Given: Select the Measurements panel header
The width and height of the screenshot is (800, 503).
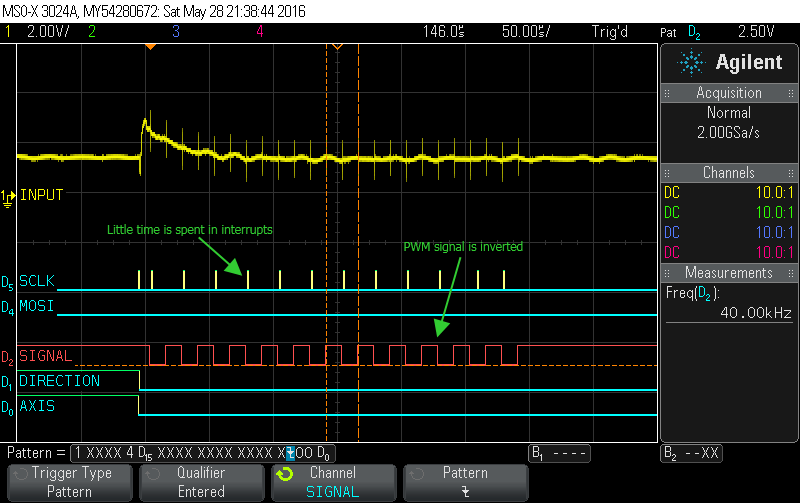Looking at the screenshot, I should (729, 273).
